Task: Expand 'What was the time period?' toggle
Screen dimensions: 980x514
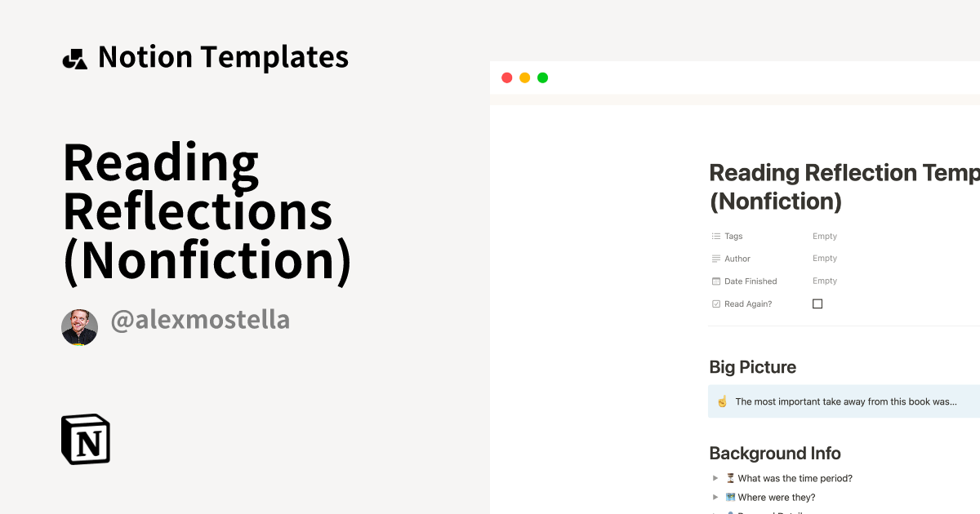Action: [x=715, y=478]
